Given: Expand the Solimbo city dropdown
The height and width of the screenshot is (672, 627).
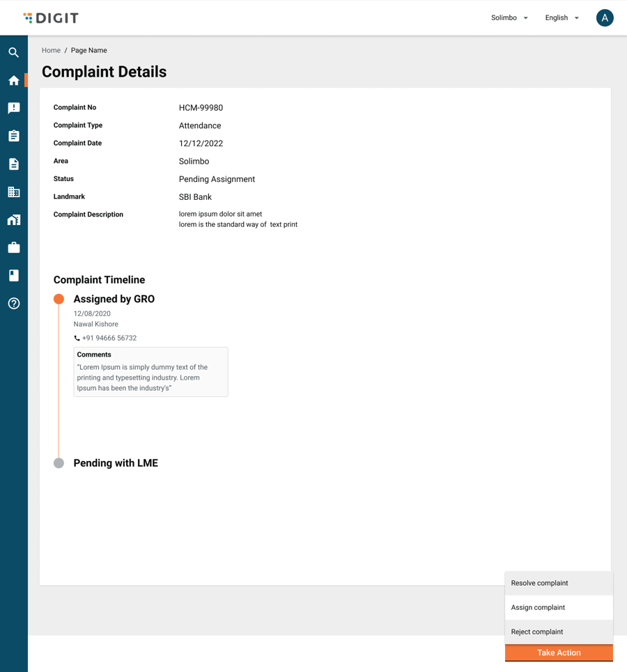Looking at the screenshot, I should tap(509, 18).
